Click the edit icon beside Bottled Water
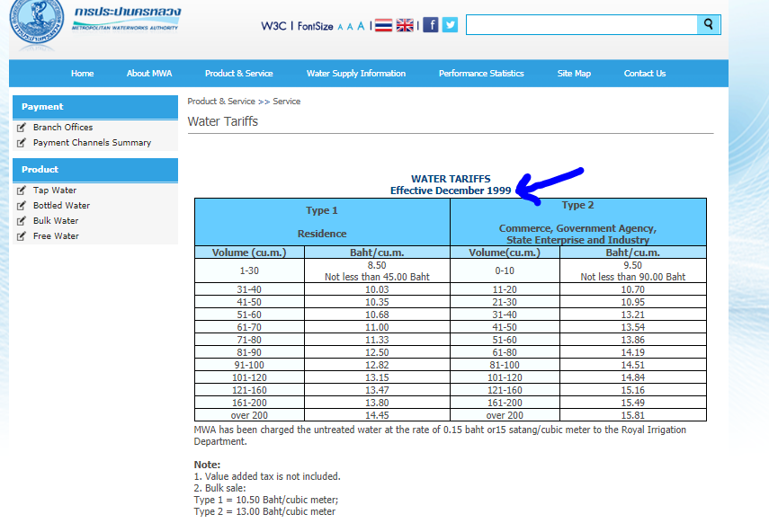769x532 pixels. pyautogui.click(x=21, y=205)
